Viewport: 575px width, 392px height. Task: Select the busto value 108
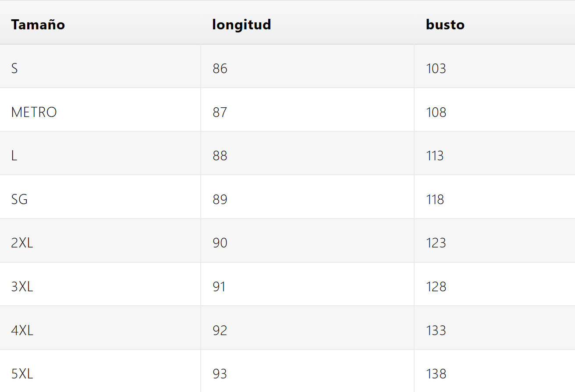coord(436,112)
